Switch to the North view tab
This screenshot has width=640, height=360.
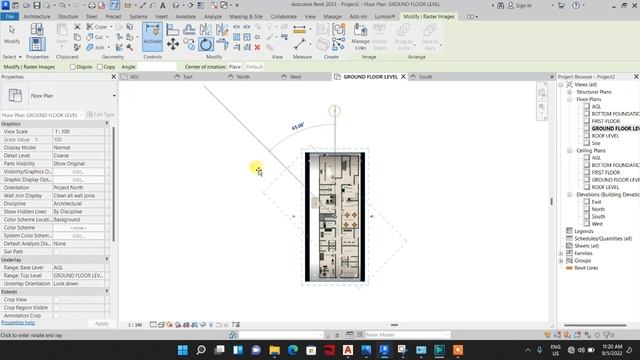(x=243, y=77)
